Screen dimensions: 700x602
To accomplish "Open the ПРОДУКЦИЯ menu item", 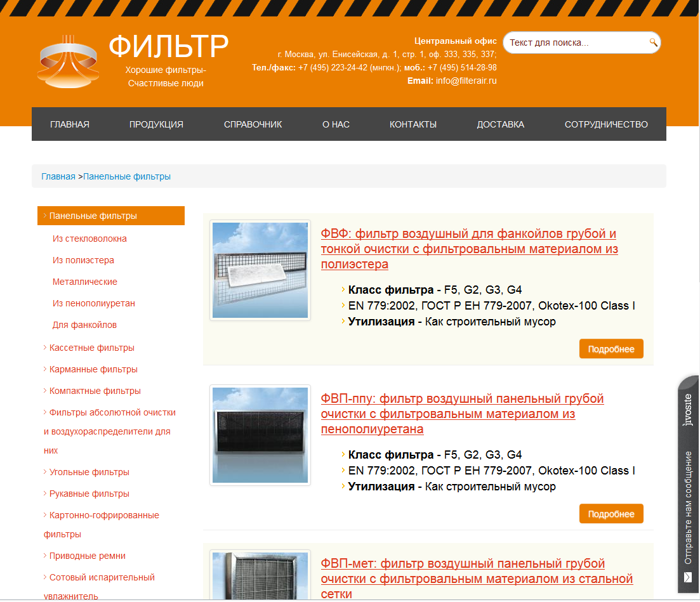I will tap(156, 124).
